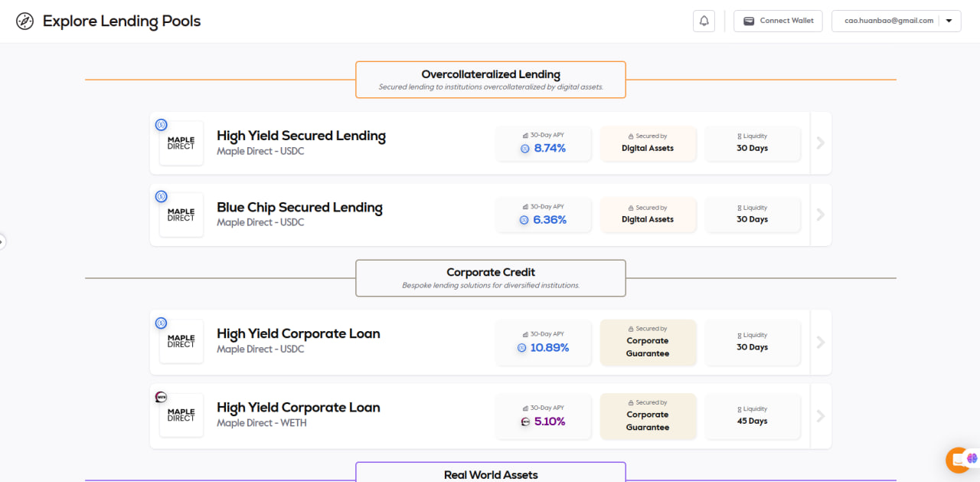Image resolution: width=980 pixels, height=482 pixels.
Task: Click the 8.74% 30-Day APY box
Action: 543,143
